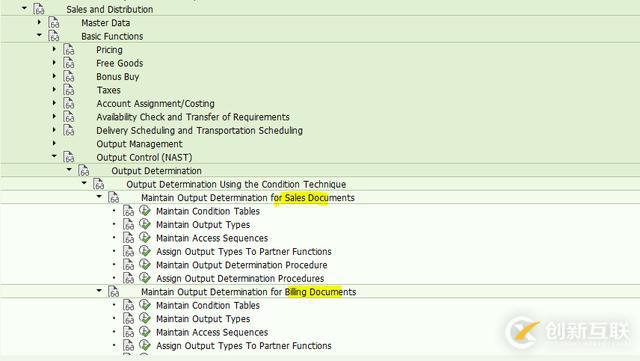The height and width of the screenshot is (361, 640).
Task: Open documentation icon beside Availability Check row
Action: [69, 117]
